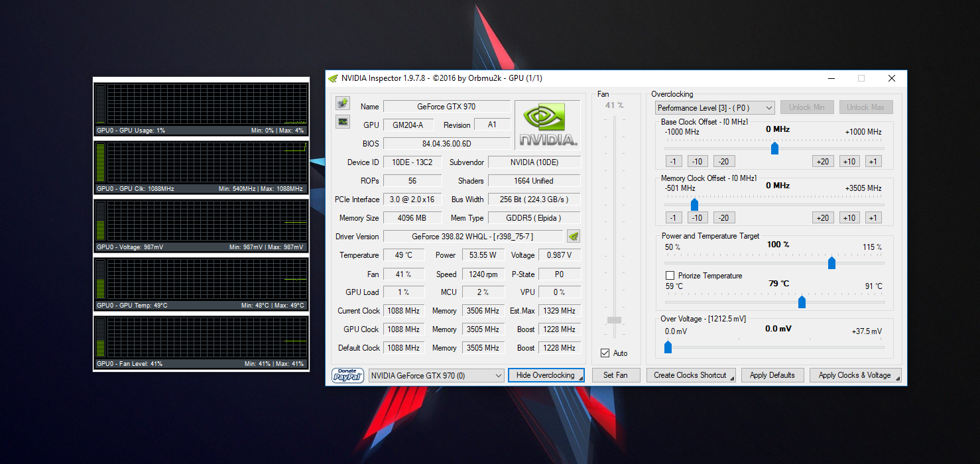This screenshot has height=464, width=980.
Task: Click the -20 Base Clock Offset button
Action: pyautogui.click(x=723, y=161)
